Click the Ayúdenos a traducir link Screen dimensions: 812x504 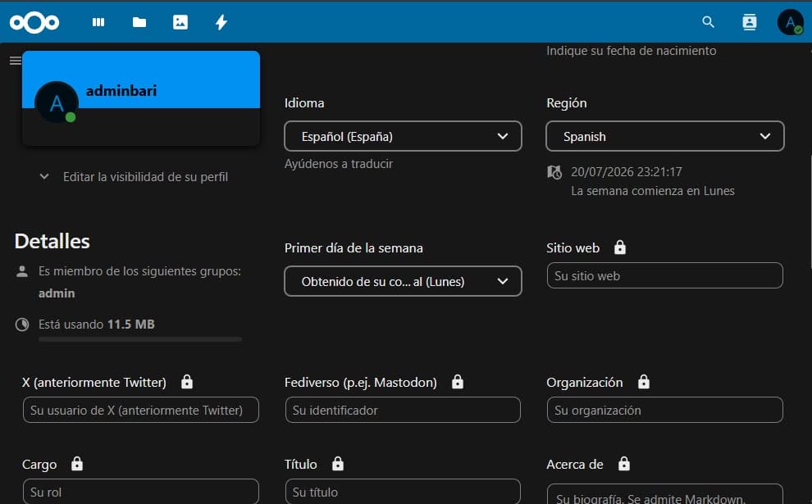click(339, 164)
